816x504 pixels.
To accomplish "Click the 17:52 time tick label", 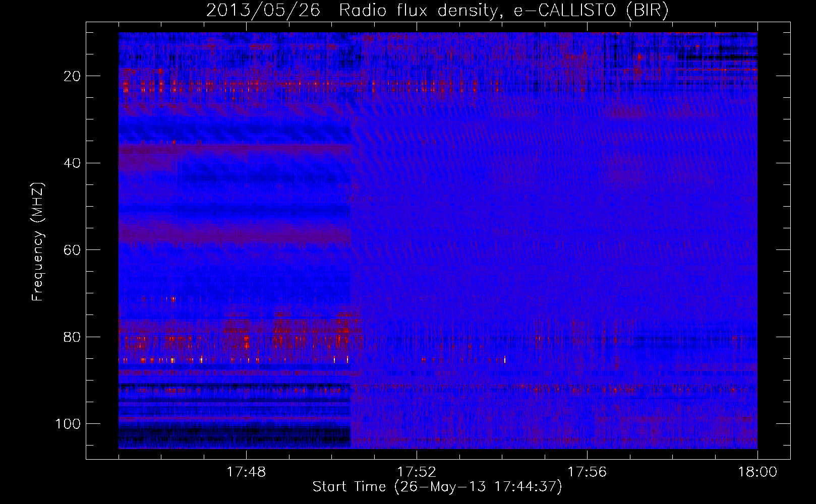I will (x=417, y=472).
